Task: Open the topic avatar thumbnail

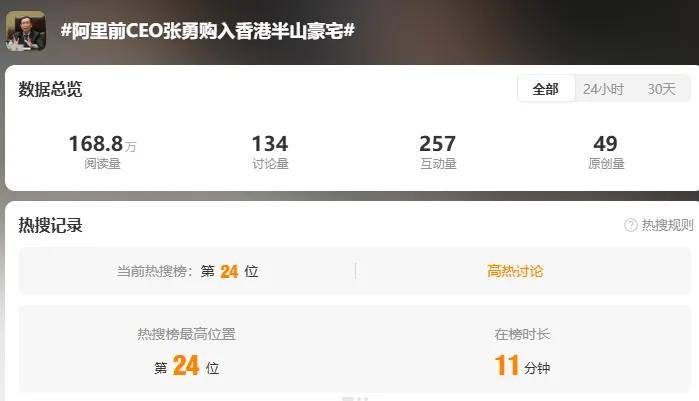Action: click(x=25, y=31)
